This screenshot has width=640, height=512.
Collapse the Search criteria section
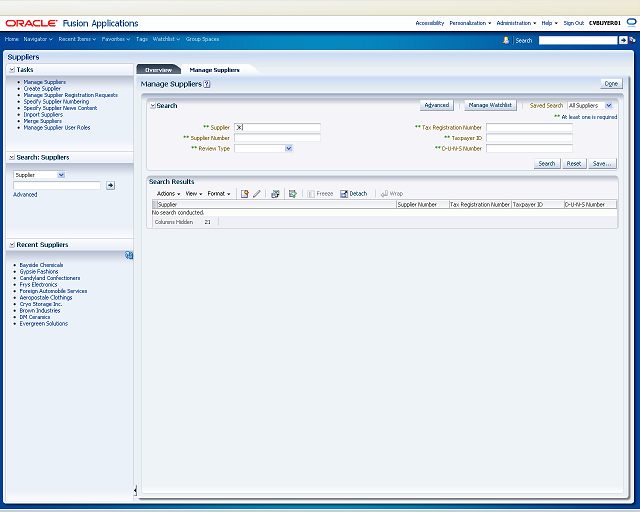click(x=153, y=106)
